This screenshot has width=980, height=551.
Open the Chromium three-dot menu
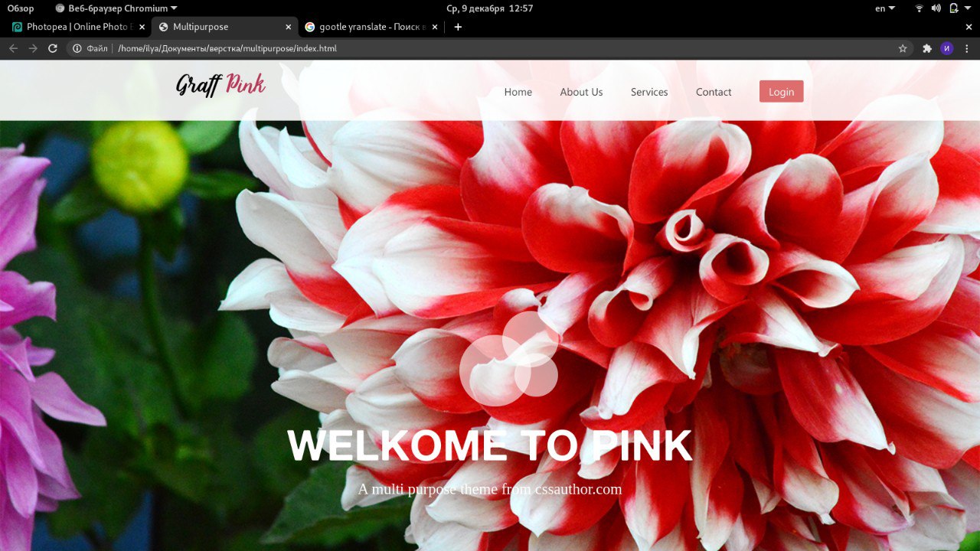pos(966,48)
